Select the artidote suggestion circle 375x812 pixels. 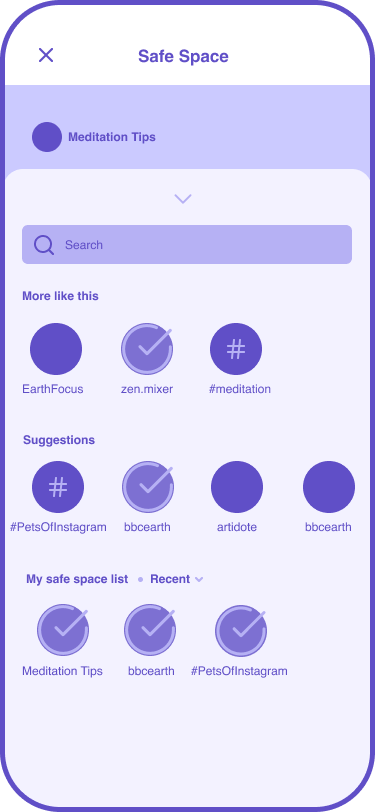click(x=237, y=487)
